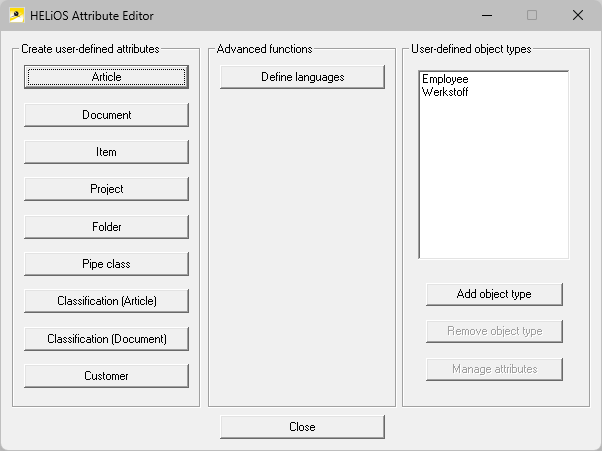Close the window using the X icon
Viewport: 602px width, 451px height.
coord(578,15)
